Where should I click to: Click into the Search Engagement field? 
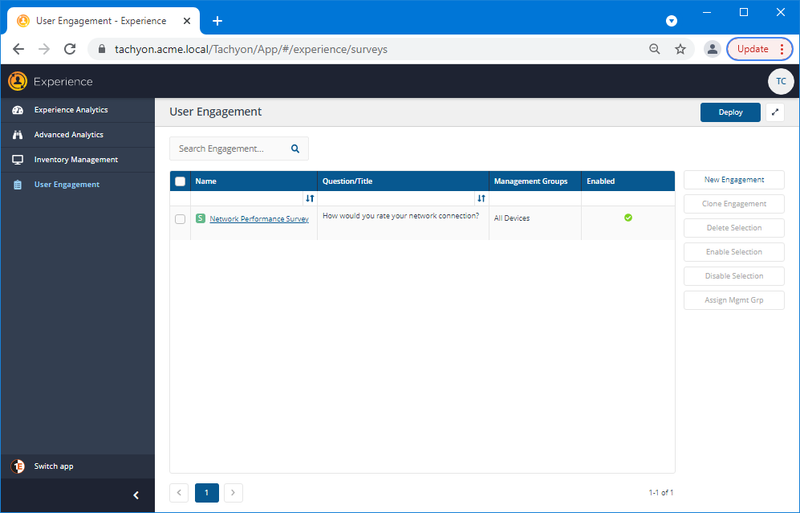228,149
